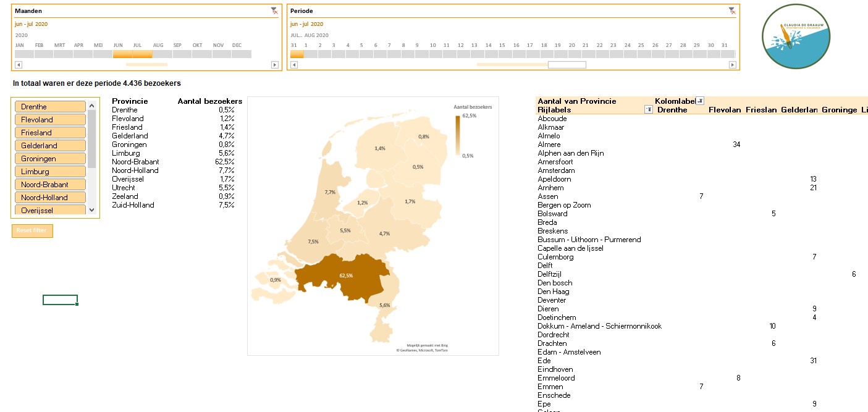Toggle Flevoland in province slicer
The image size is (868, 412).
coord(50,120)
